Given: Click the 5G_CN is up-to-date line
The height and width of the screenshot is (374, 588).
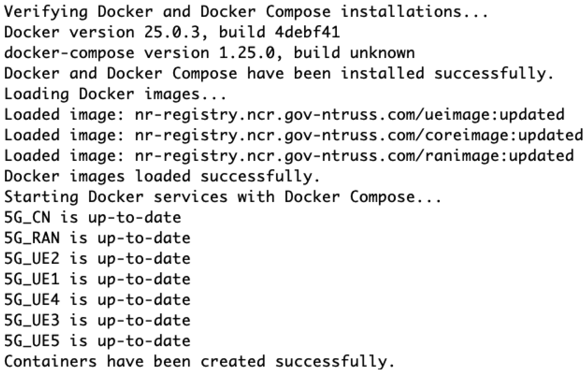Looking at the screenshot, I should point(92,218).
